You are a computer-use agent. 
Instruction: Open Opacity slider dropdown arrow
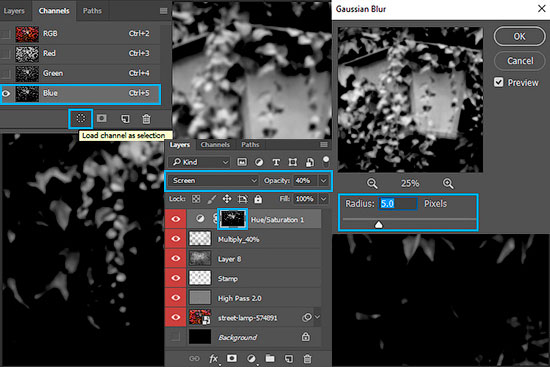click(323, 180)
